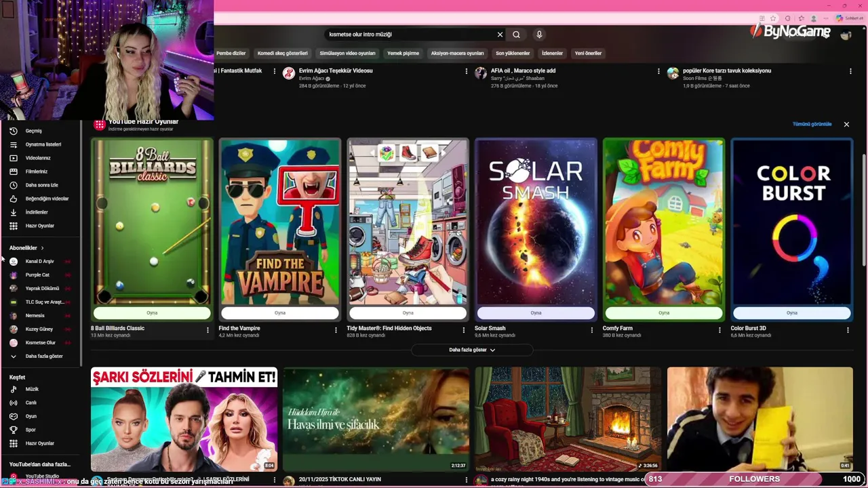868x488 pixels.
Task: Open boy holding yellow paper thumbnail
Action: tap(760, 420)
